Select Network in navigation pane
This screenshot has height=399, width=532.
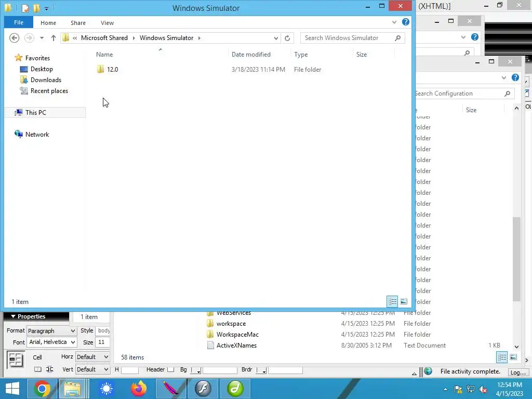click(37, 135)
